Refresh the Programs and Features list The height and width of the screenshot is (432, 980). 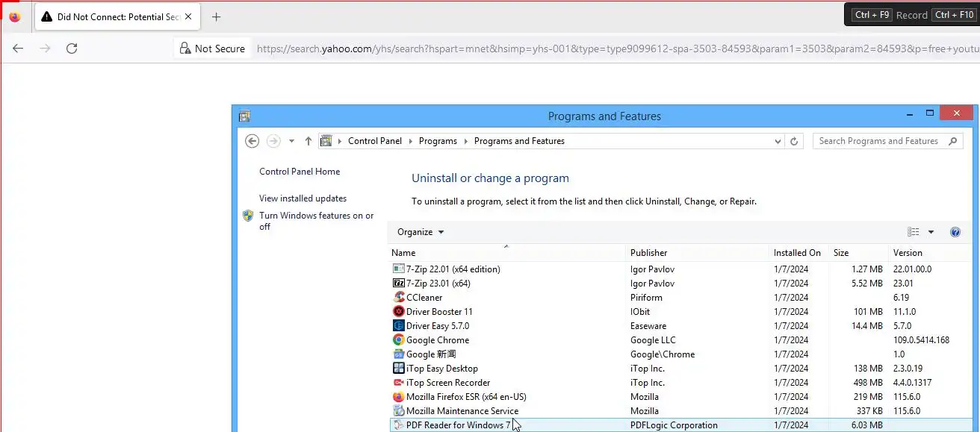794,141
